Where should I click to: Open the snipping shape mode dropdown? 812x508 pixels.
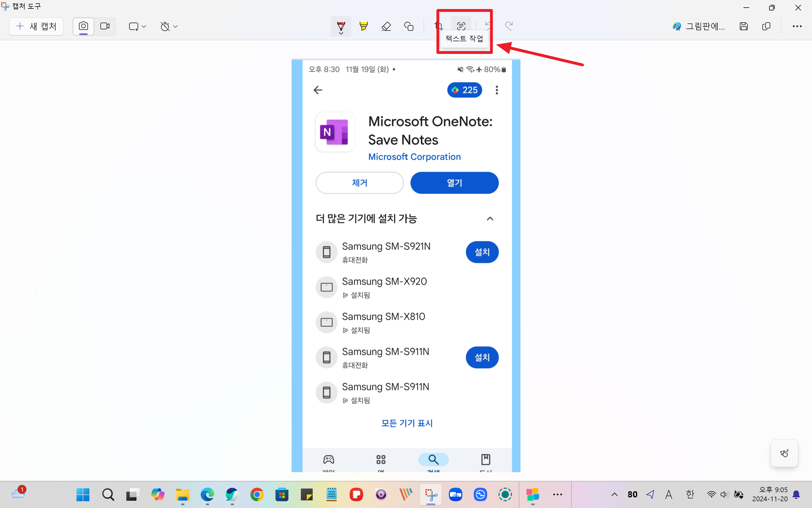pos(137,26)
